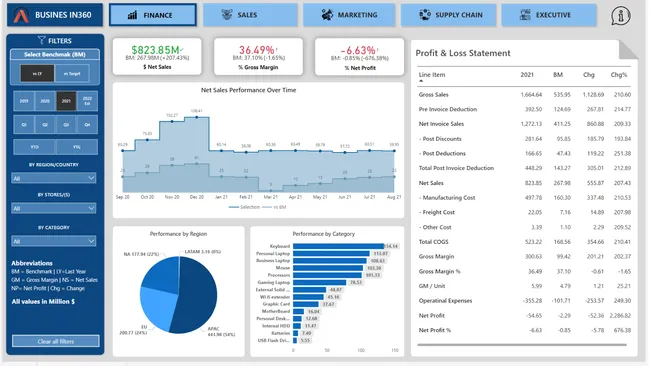Image resolution: width=650 pixels, height=366 pixels.
Task: Filter by quarter Q3
Action: 66,124
